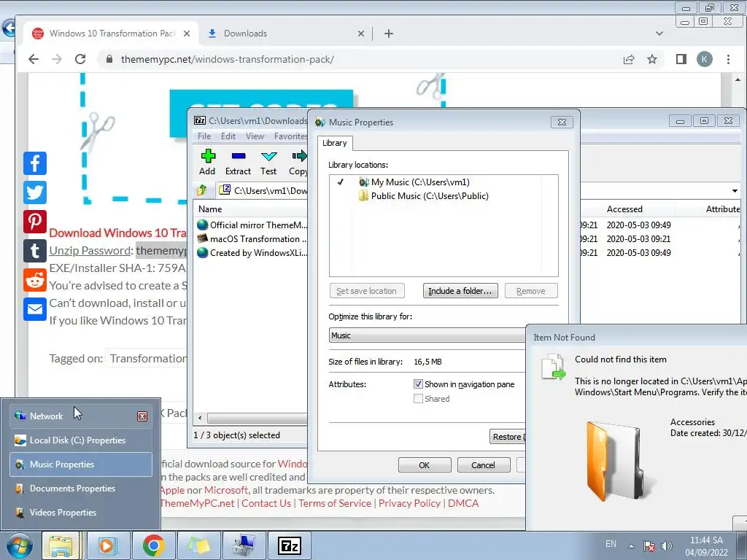Open Chrome three-dot menu

pyautogui.click(x=728, y=59)
